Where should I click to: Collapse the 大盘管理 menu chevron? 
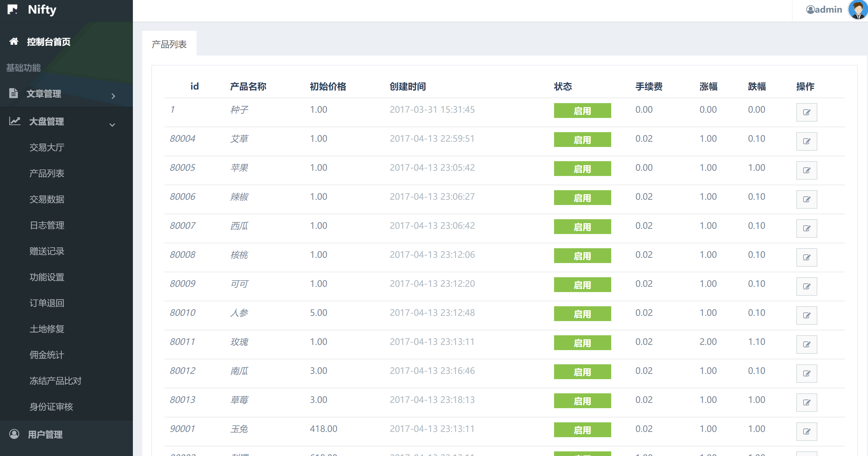(x=112, y=125)
